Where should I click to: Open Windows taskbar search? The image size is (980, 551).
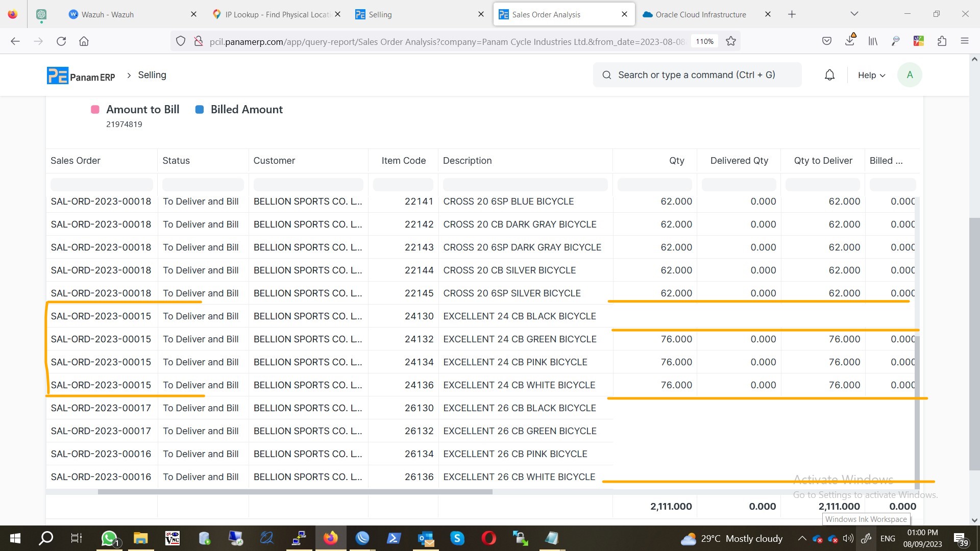46,538
